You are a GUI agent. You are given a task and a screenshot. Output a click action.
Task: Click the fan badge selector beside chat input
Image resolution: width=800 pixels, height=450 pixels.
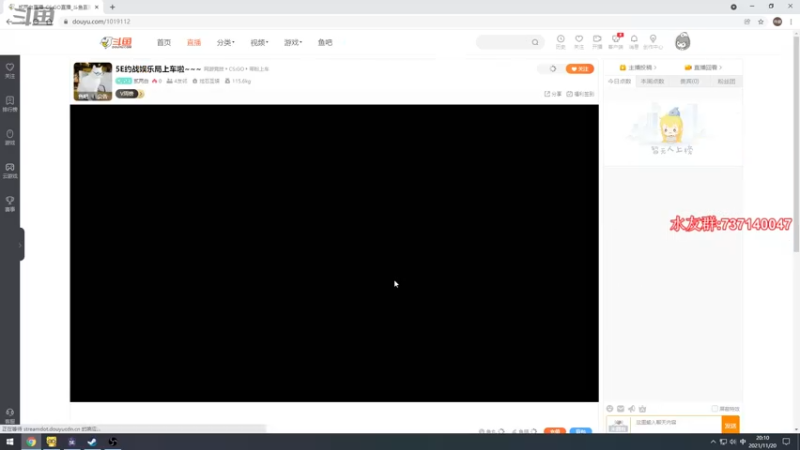point(618,424)
